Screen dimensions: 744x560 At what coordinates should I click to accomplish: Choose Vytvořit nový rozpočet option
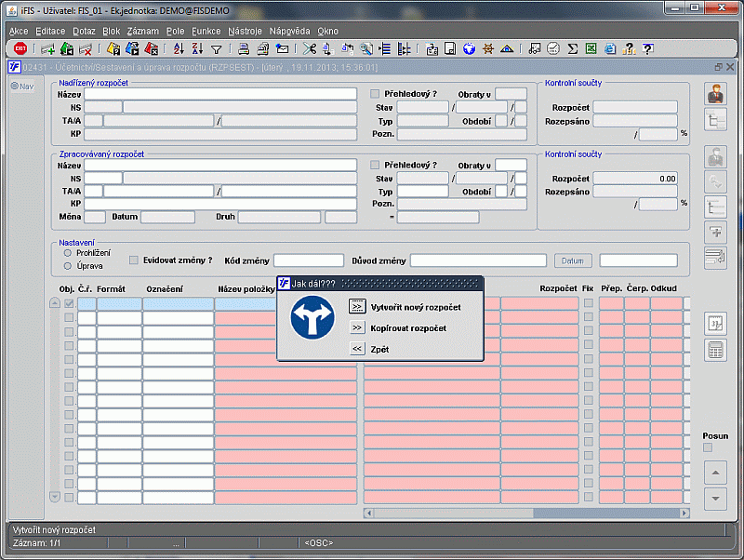pos(357,306)
